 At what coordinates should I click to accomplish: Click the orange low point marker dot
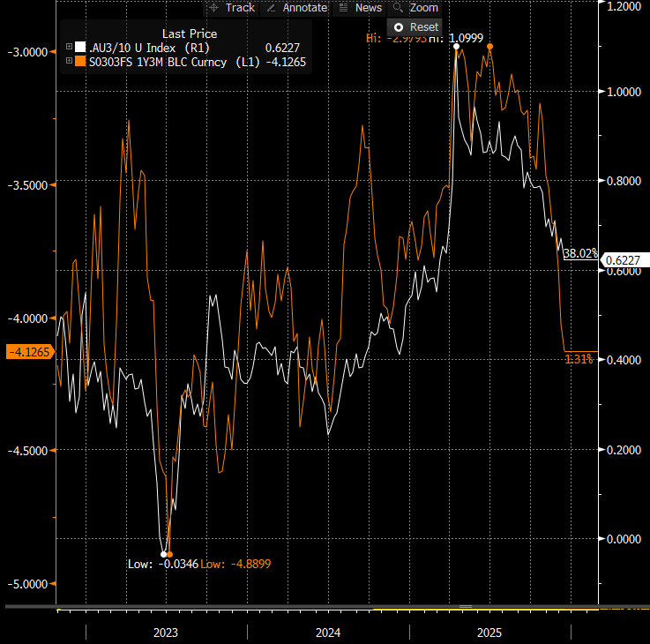170,554
